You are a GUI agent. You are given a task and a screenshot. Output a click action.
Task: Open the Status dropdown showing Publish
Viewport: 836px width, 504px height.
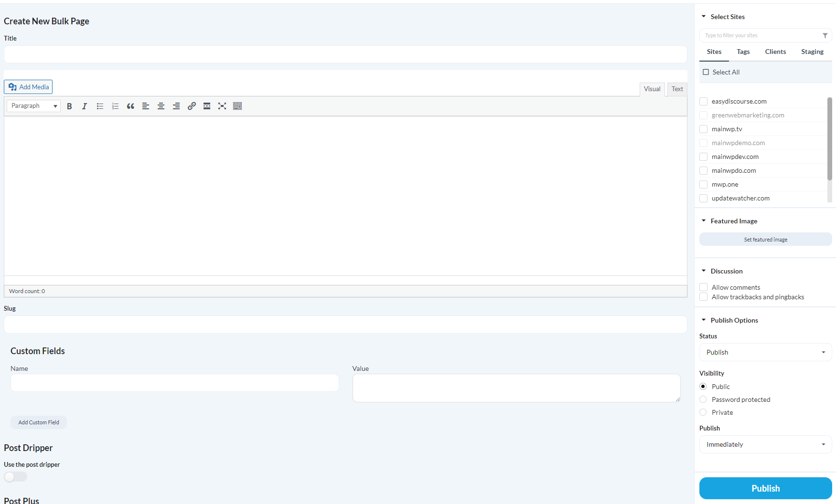pyautogui.click(x=765, y=352)
